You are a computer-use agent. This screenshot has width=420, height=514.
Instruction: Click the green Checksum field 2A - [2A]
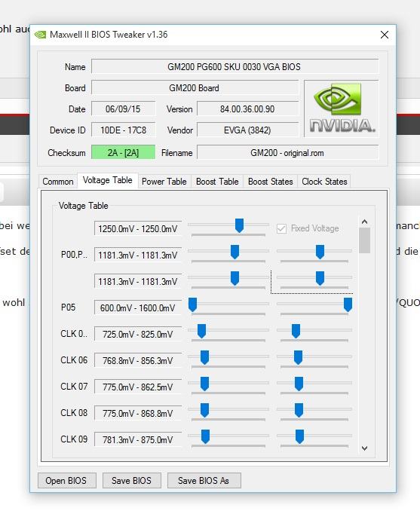click(x=123, y=153)
